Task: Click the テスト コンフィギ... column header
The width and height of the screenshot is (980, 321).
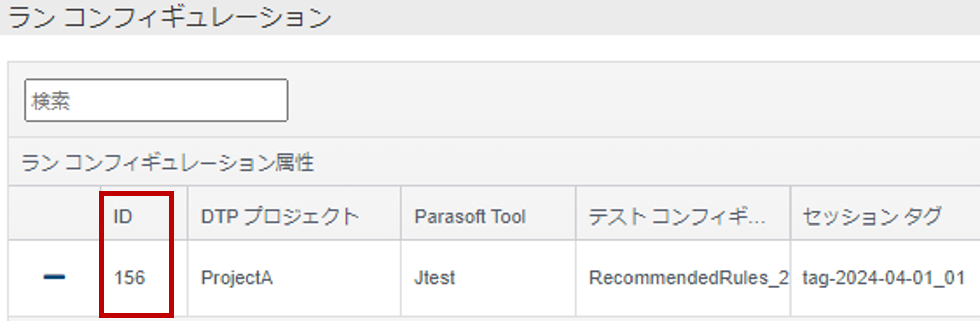Action: click(x=676, y=217)
